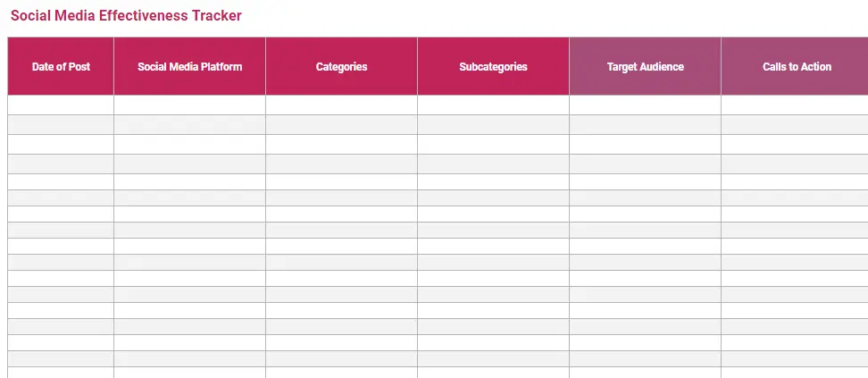The width and height of the screenshot is (868, 378).
Task: Select third row cell under Social Media Platform
Action: pyautogui.click(x=189, y=145)
